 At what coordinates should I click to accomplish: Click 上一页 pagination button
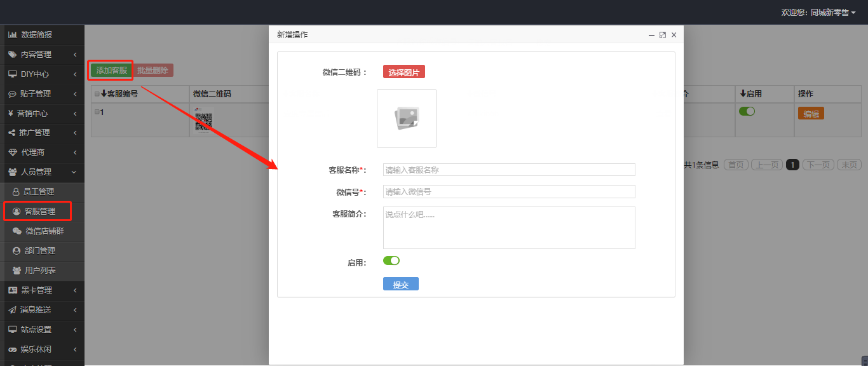point(766,165)
